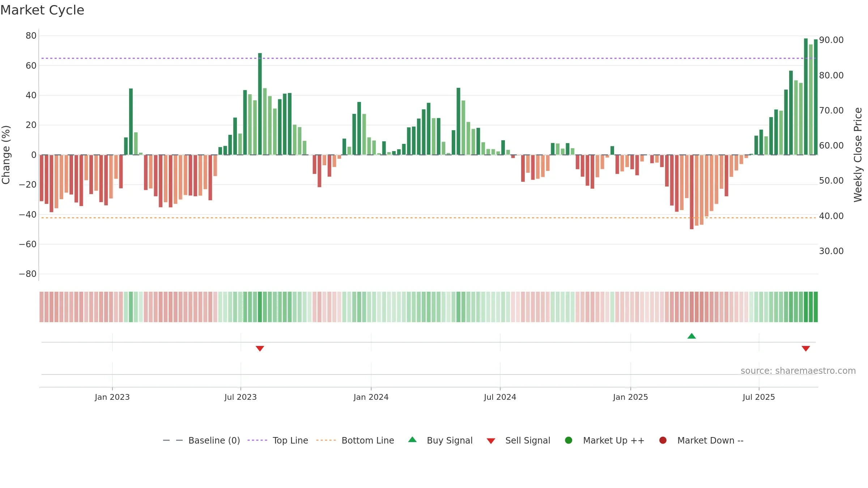
Task: Toggle the Bottom Line legend entry
Action: (x=355, y=440)
